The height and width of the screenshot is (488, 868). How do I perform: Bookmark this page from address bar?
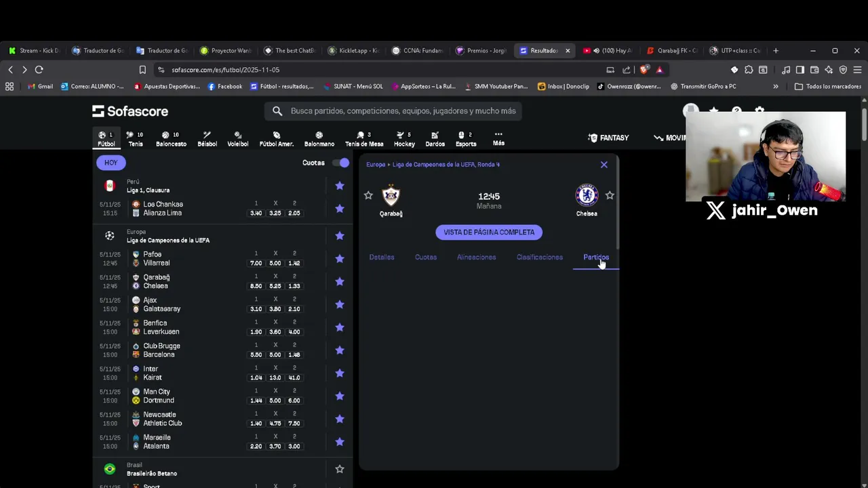coord(142,70)
